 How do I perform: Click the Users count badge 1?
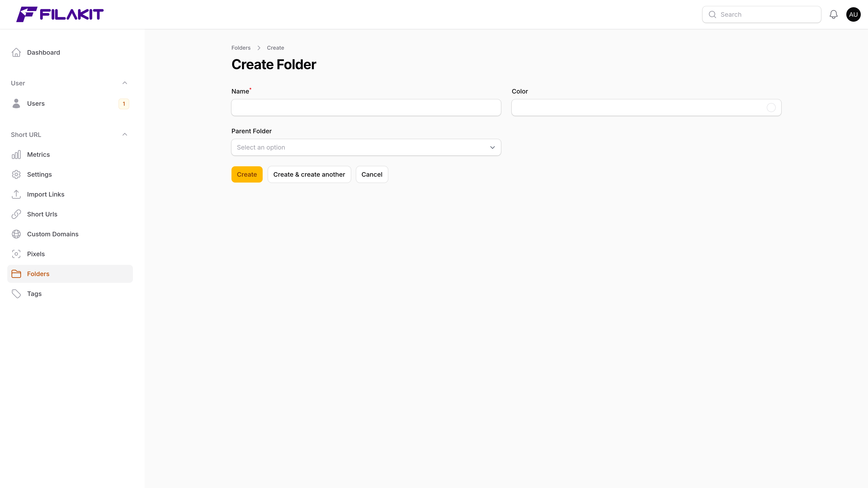124,104
